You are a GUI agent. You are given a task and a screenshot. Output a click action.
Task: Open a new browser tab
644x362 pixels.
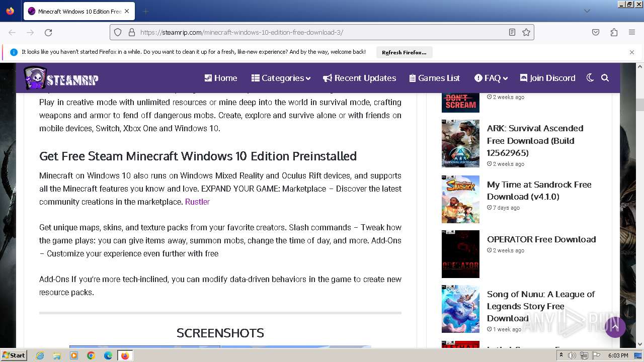(145, 11)
